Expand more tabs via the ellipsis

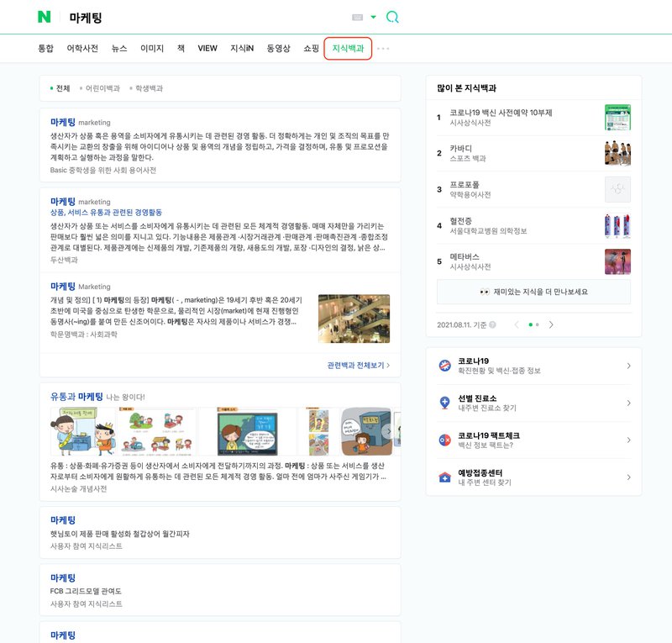click(x=383, y=49)
